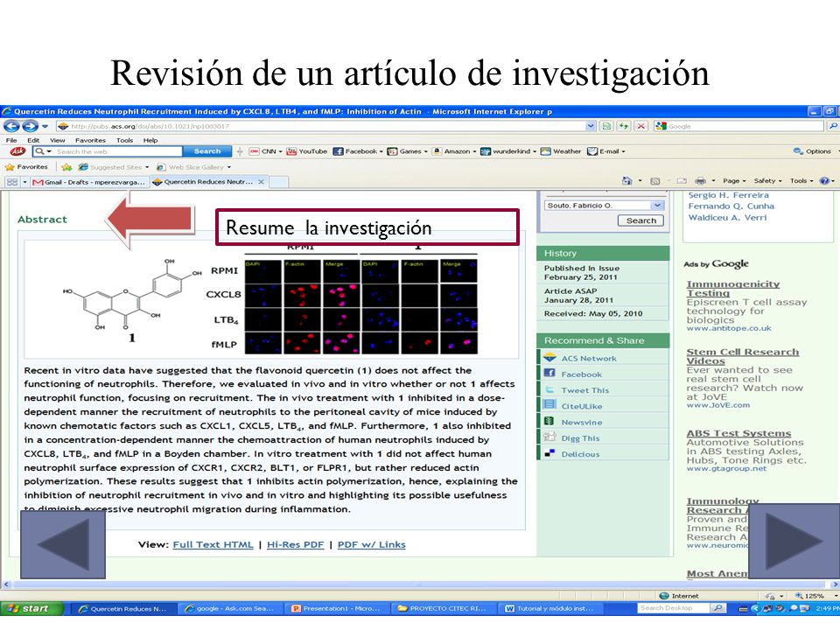Viewport: 840px width, 630px height.
Task: Click the Feeds icon in command bar
Action: [654, 181]
